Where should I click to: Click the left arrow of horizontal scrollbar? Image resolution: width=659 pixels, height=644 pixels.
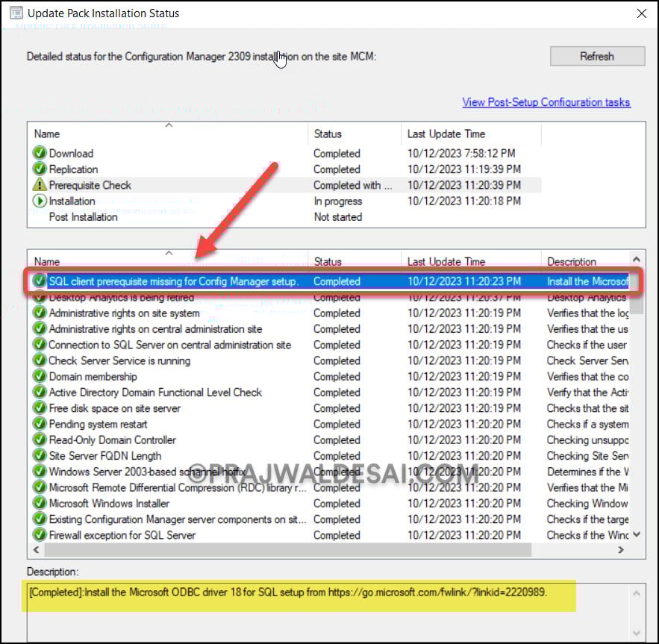point(36,549)
